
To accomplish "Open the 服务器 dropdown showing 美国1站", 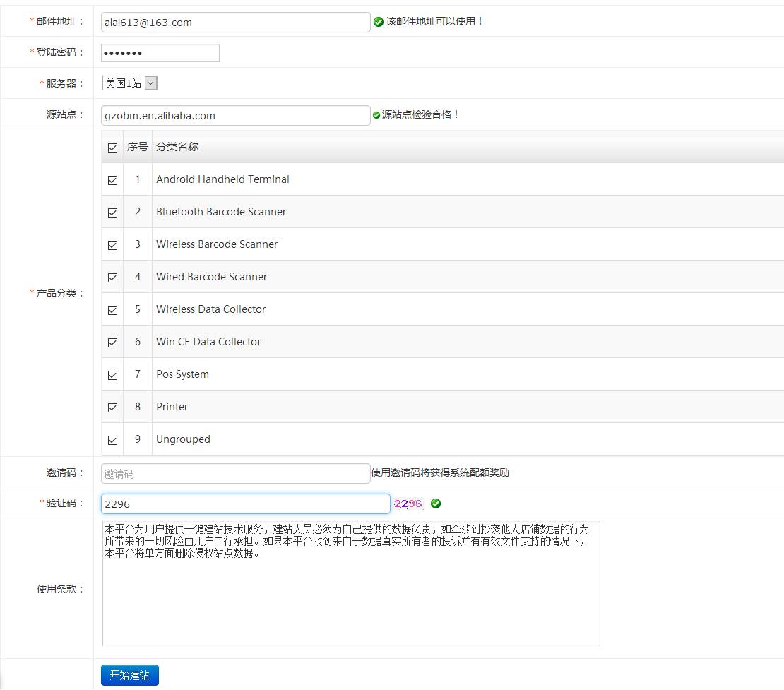I will [130, 83].
